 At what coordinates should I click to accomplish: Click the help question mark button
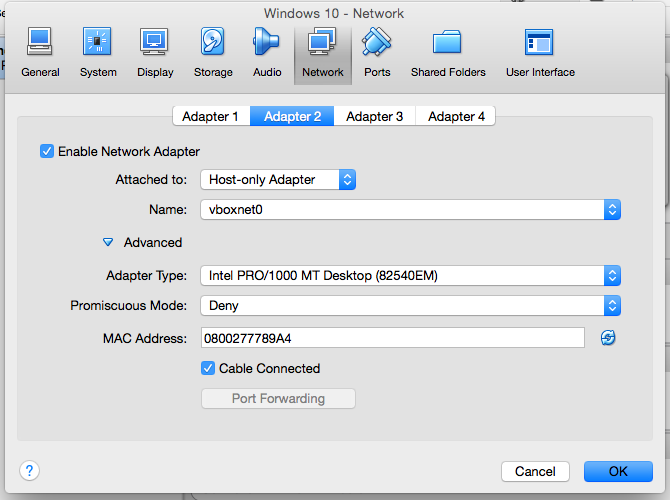(x=29, y=470)
